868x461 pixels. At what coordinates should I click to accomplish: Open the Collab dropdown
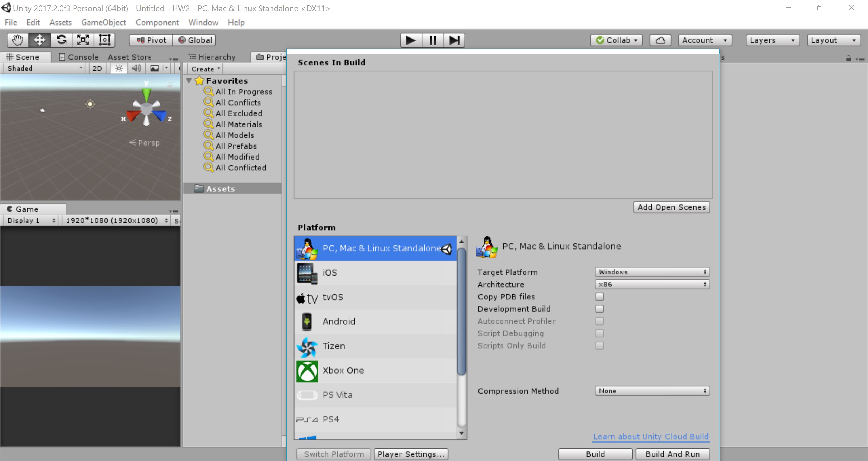[616, 40]
